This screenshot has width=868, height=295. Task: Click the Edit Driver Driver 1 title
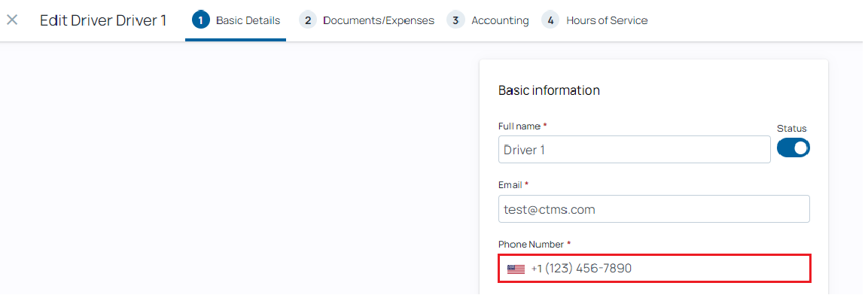tap(103, 20)
